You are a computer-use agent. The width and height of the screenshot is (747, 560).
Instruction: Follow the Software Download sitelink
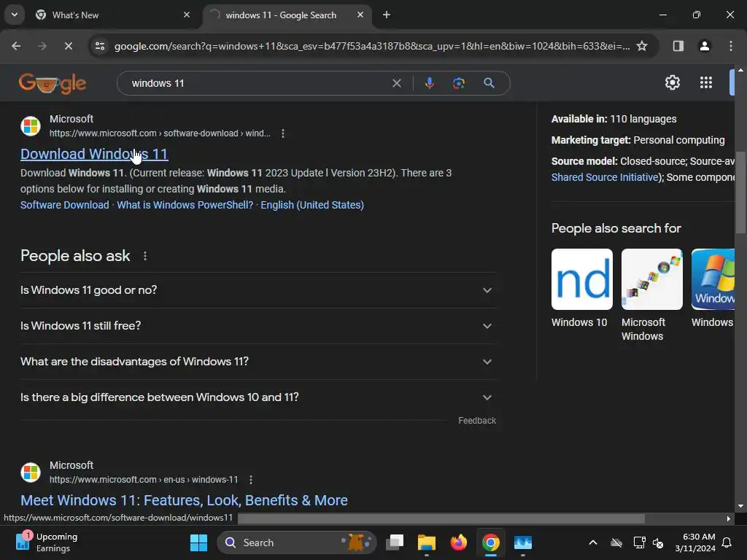[65, 205]
